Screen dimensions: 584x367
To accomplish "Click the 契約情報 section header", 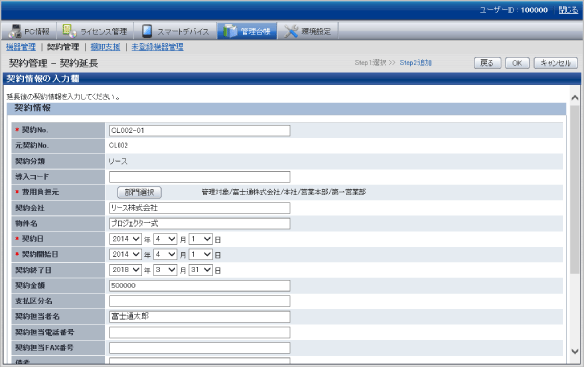I will [x=286, y=108].
